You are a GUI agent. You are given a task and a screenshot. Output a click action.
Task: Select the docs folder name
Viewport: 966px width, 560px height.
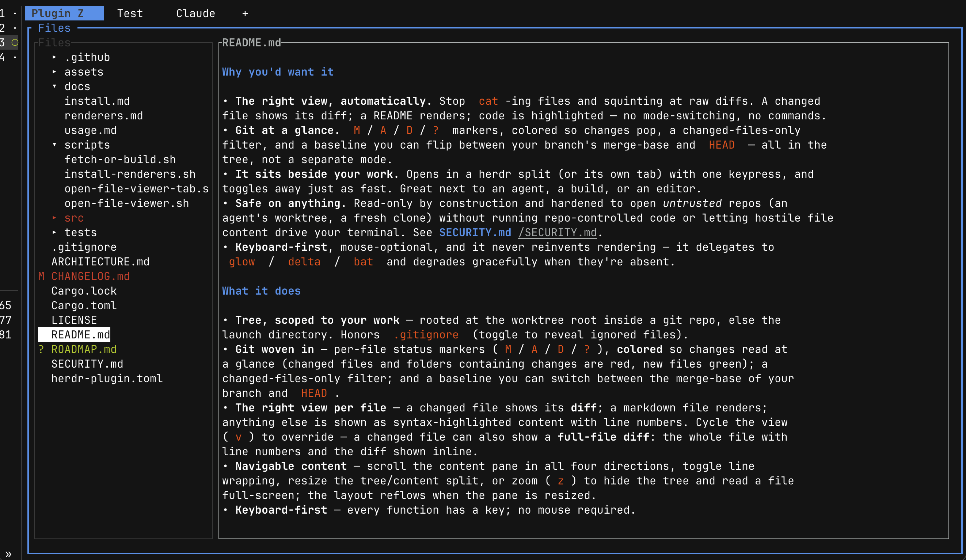(77, 87)
